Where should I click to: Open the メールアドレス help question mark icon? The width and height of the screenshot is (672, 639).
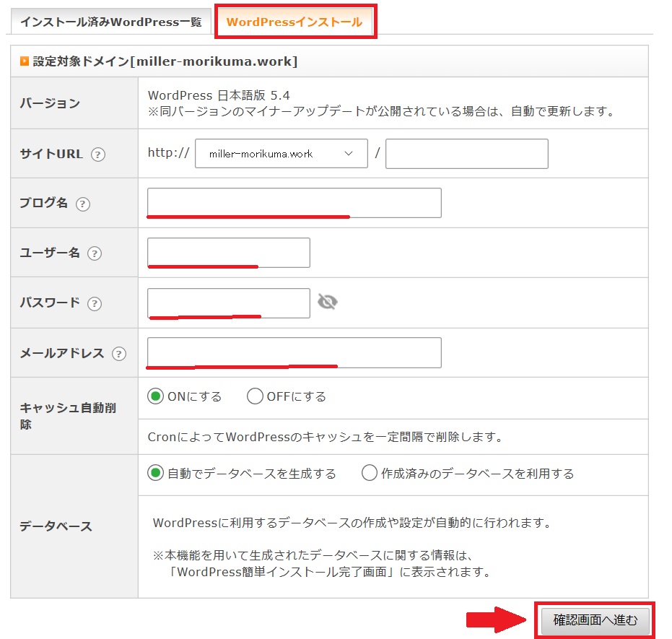click(118, 354)
